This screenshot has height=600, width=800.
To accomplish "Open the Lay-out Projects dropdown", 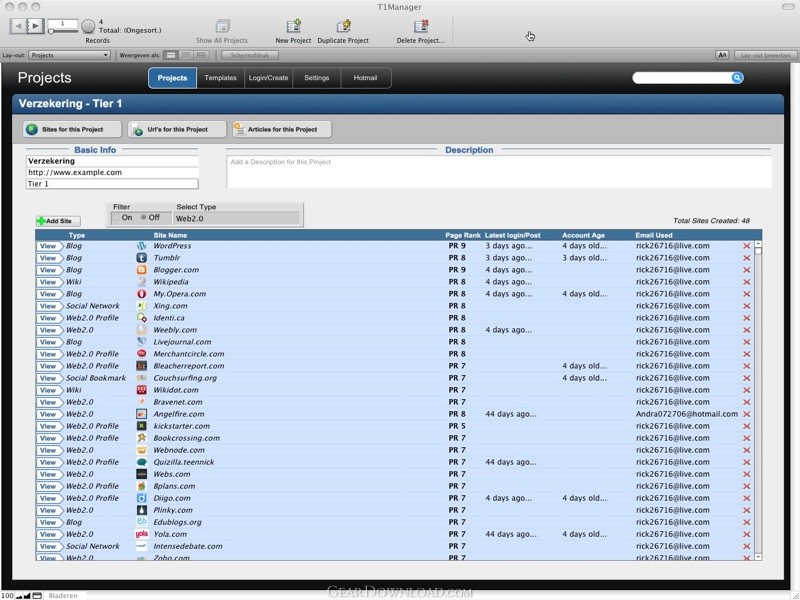I will point(69,55).
